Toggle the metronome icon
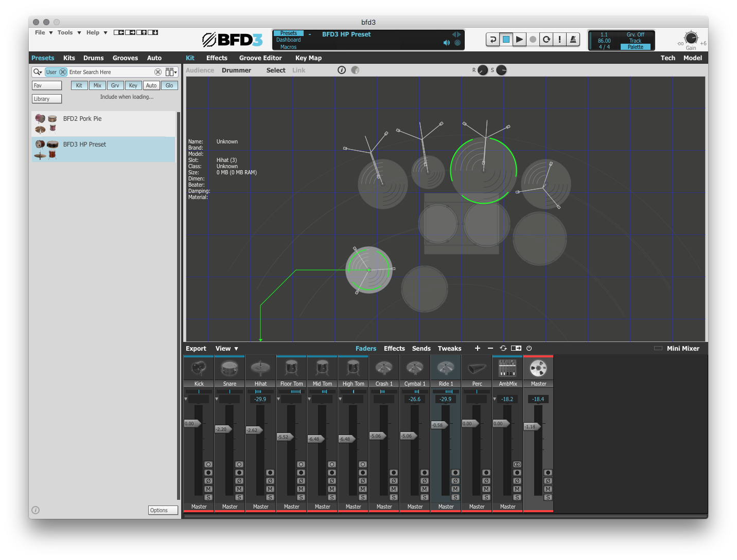 click(573, 40)
